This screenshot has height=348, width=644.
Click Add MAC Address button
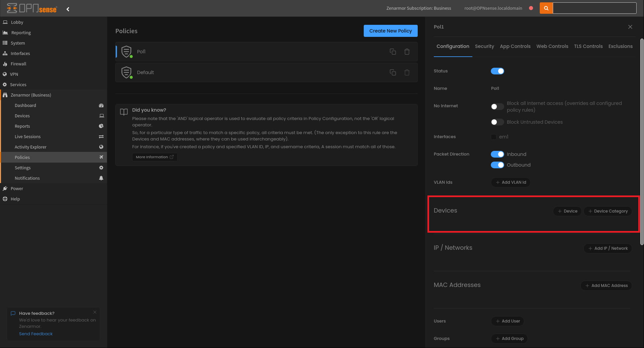click(606, 286)
